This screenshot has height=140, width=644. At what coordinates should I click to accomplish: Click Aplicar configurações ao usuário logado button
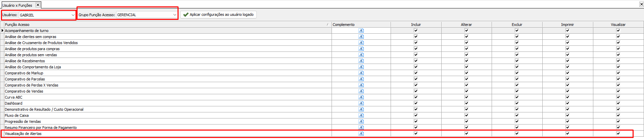tap(218, 15)
